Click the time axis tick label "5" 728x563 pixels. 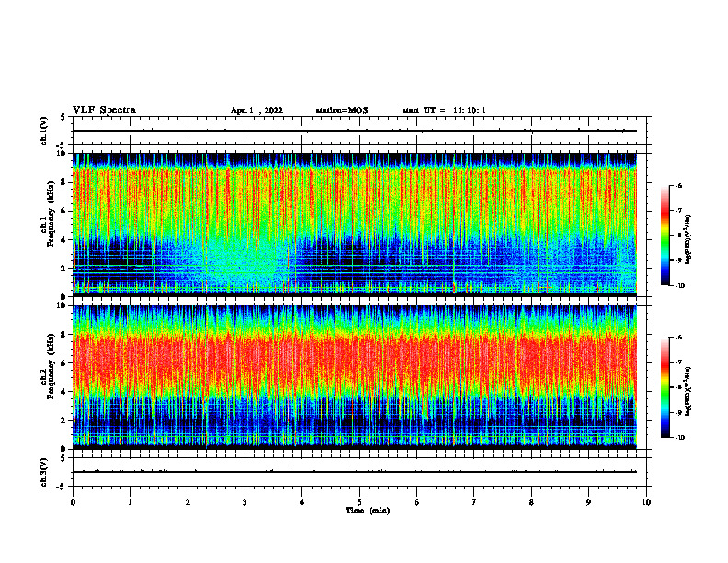coord(359,502)
